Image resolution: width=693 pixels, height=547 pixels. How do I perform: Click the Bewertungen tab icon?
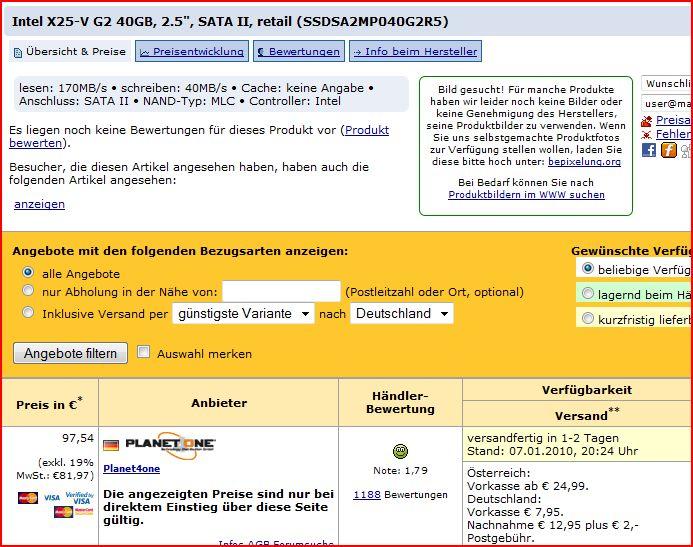pyautogui.click(x=261, y=53)
